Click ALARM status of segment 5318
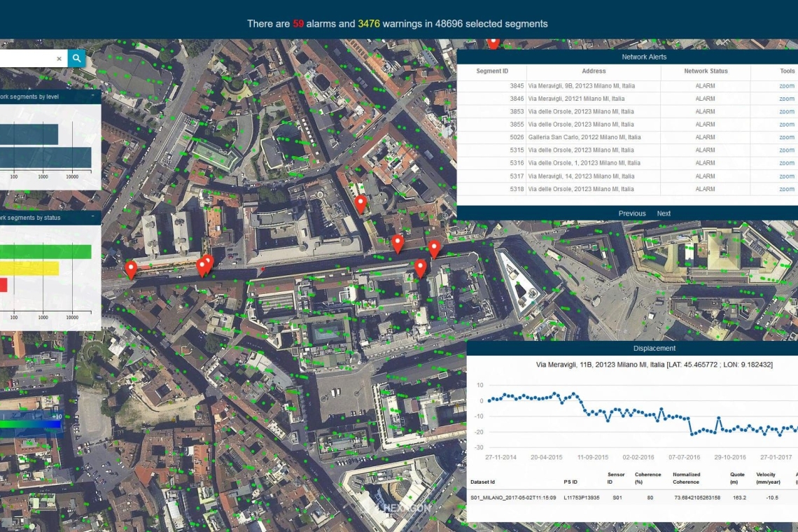The width and height of the screenshot is (798, 532). coord(706,189)
